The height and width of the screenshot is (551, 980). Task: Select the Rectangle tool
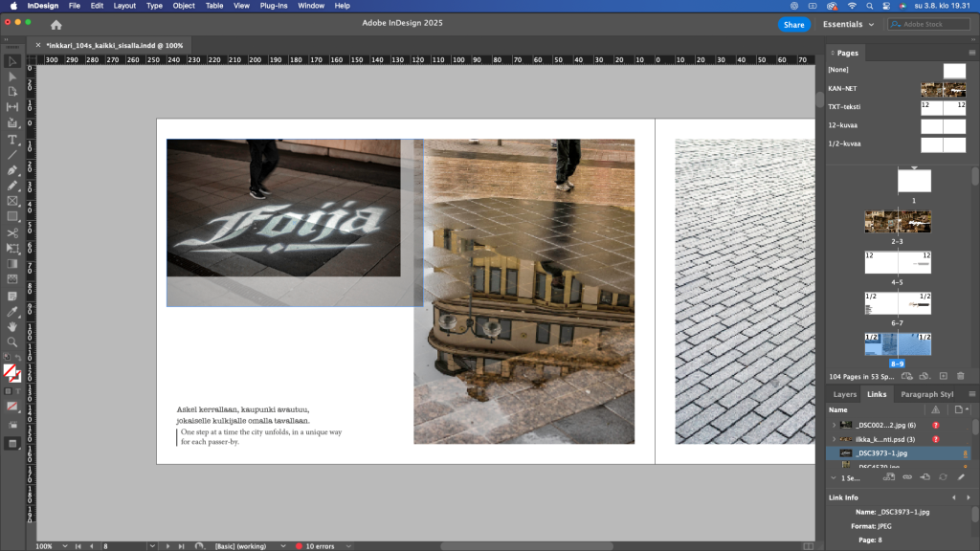coord(12,217)
